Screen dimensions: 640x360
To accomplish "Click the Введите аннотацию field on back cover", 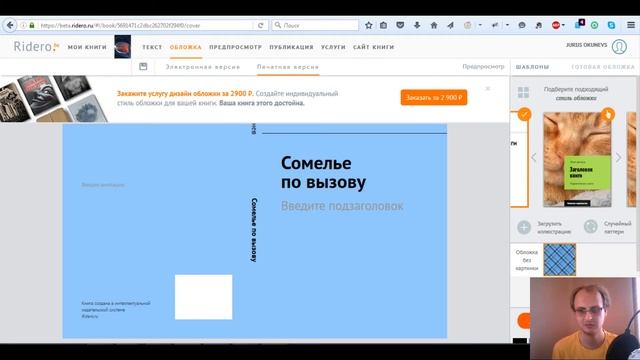I will pos(103,185).
